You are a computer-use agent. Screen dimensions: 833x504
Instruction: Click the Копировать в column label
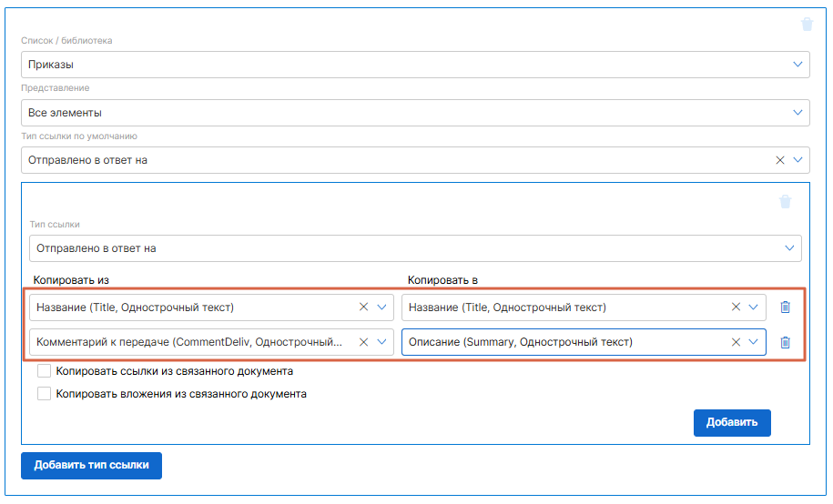[x=442, y=280]
